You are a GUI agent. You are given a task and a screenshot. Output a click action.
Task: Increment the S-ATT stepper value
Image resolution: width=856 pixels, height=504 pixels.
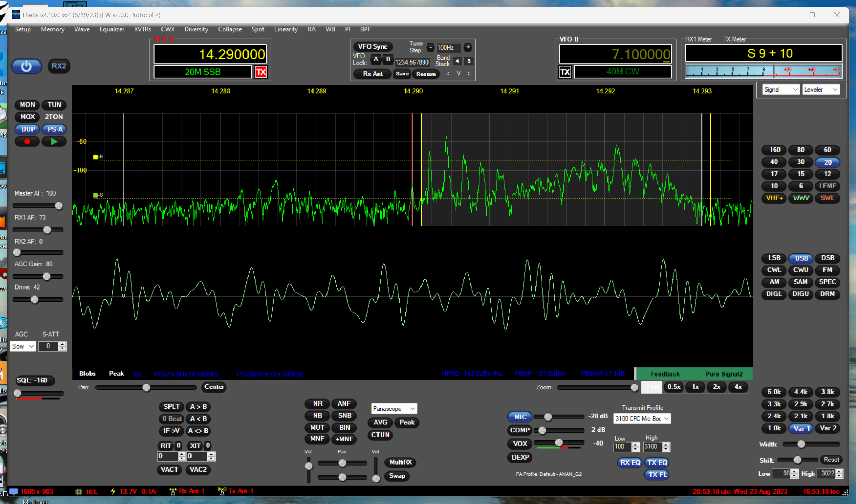[62, 344]
